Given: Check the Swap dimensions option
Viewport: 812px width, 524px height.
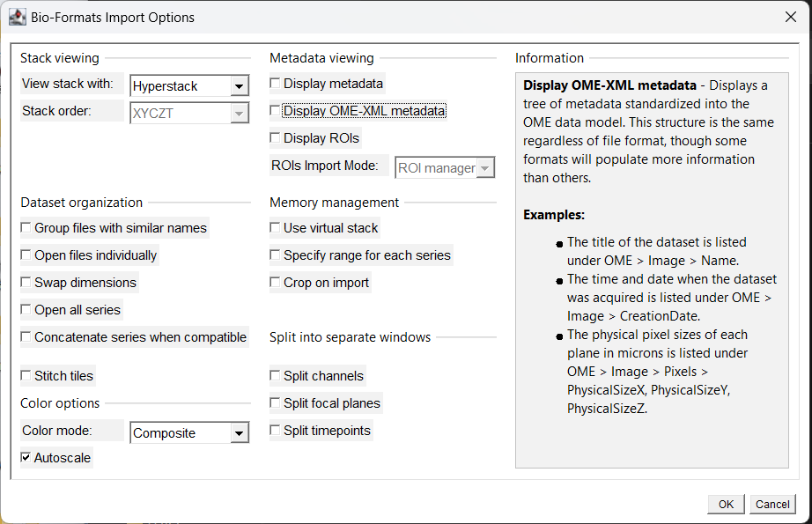Looking at the screenshot, I should tap(26, 282).
